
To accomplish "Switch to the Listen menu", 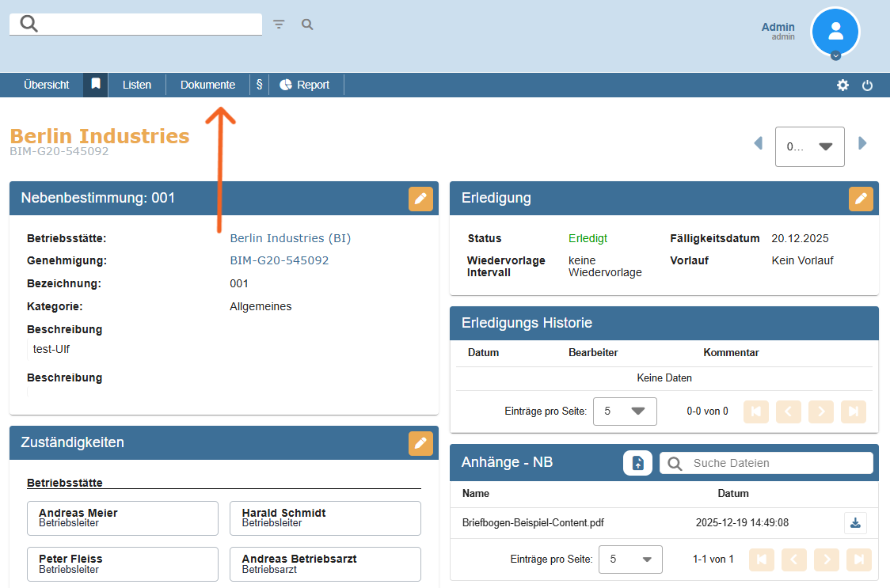I will [136, 85].
